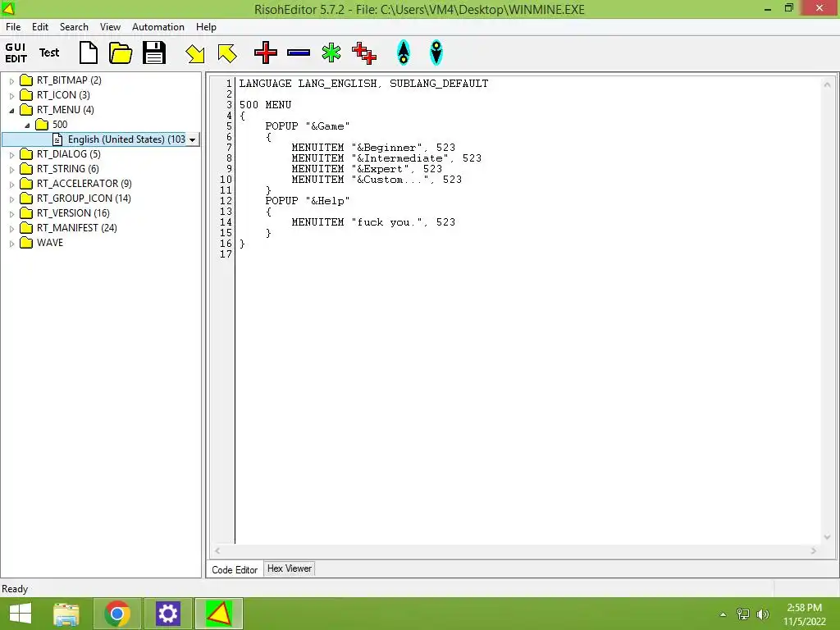Open a file with the yellow folder icon

(x=121, y=53)
